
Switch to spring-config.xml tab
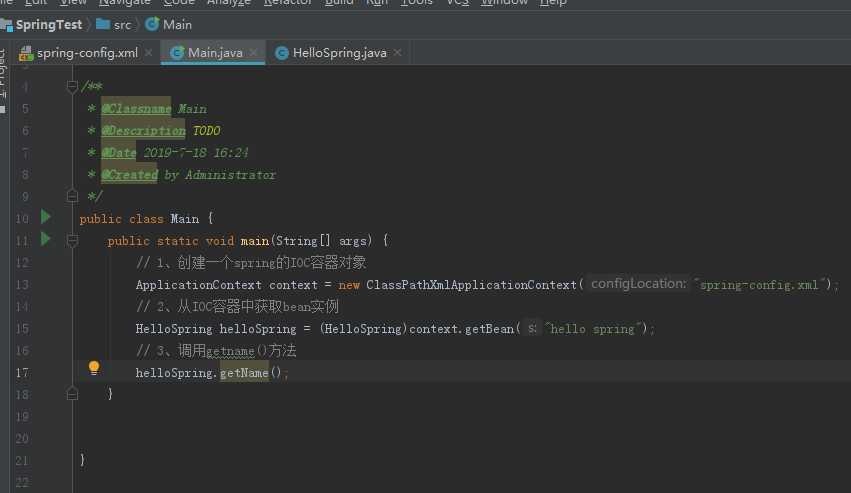click(x=87, y=53)
